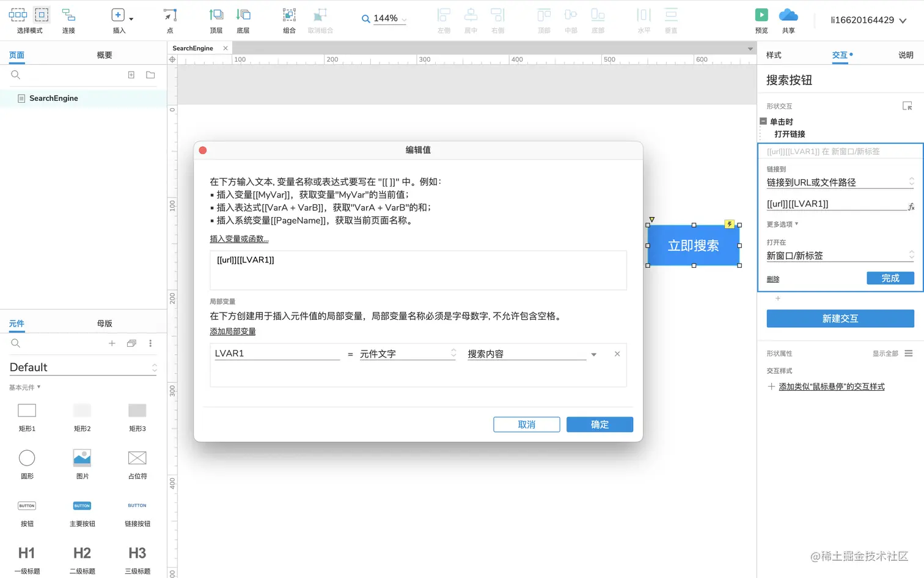The image size is (924, 578).
Task: Open the li16620164429 account menu
Action: click(868, 20)
